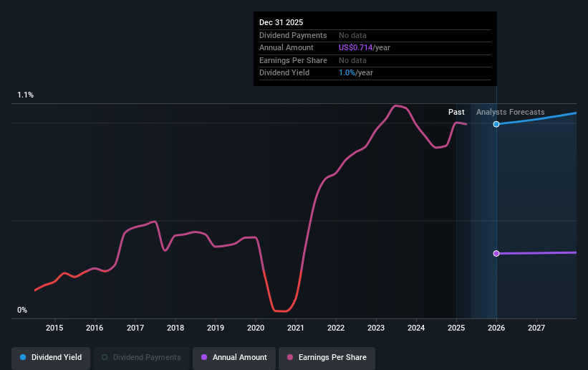Click the 1.1% y-axis label
The height and width of the screenshot is (370, 588).
[x=26, y=95]
